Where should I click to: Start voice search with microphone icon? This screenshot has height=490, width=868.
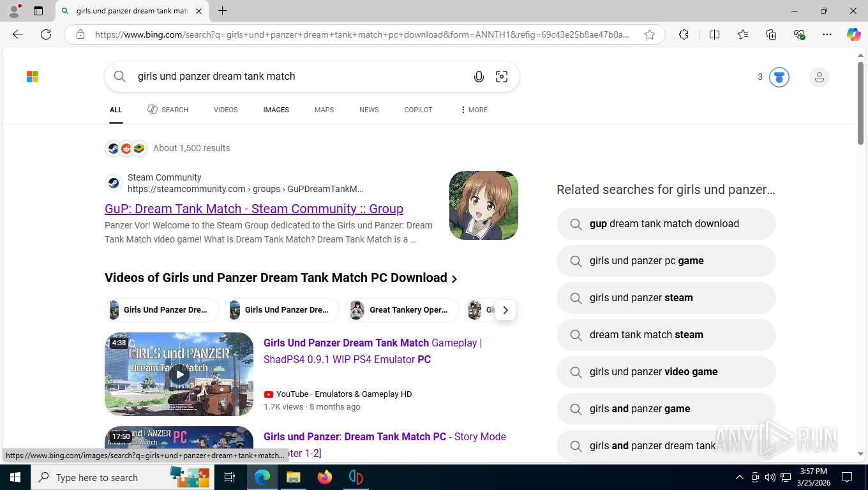479,77
